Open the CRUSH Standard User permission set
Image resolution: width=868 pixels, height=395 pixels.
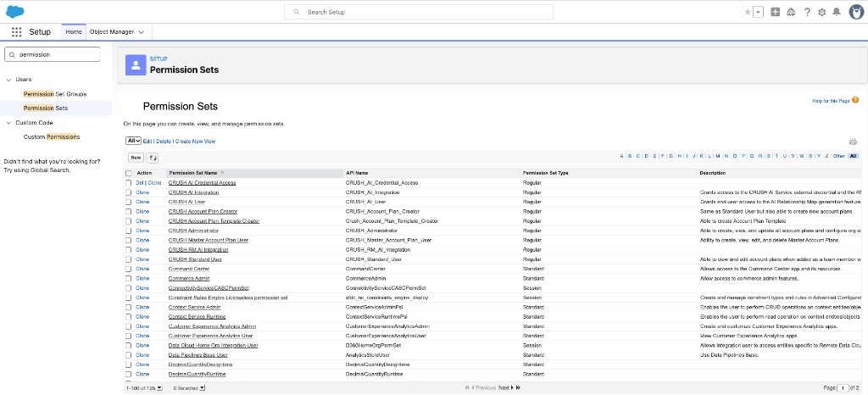click(x=196, y=259)
